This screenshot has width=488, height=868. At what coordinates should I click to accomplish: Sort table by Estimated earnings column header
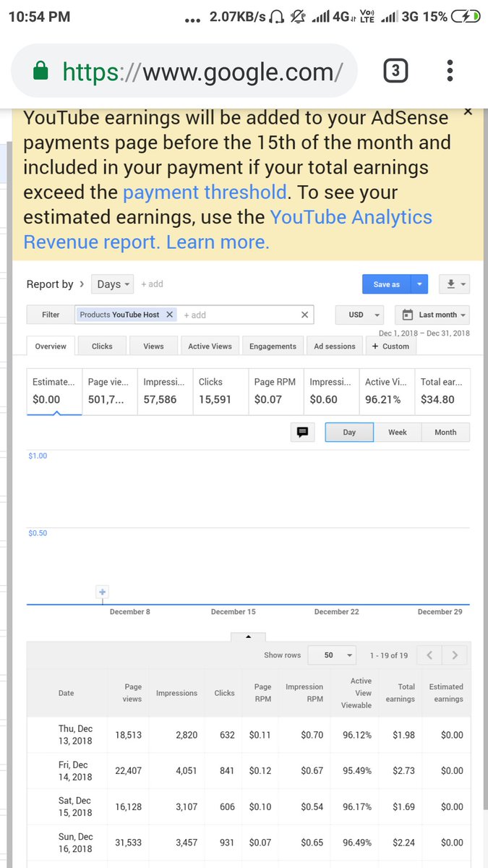pyautogui.click(x=446, y=693)
